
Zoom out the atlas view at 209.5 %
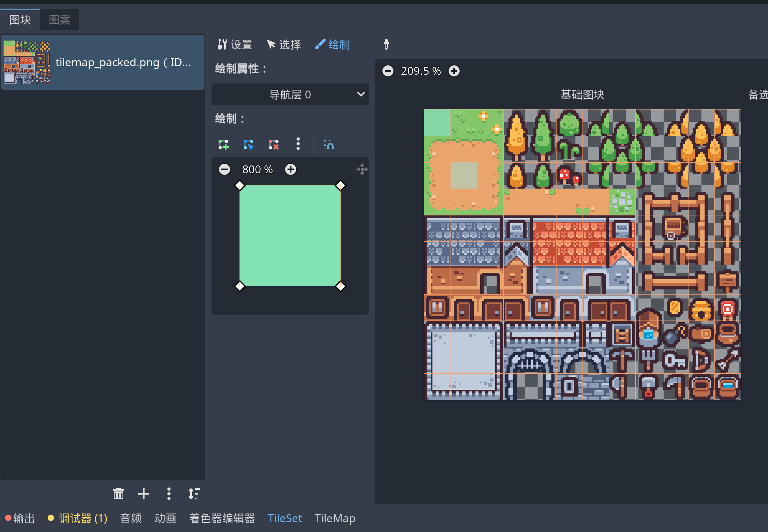point(388,71)
